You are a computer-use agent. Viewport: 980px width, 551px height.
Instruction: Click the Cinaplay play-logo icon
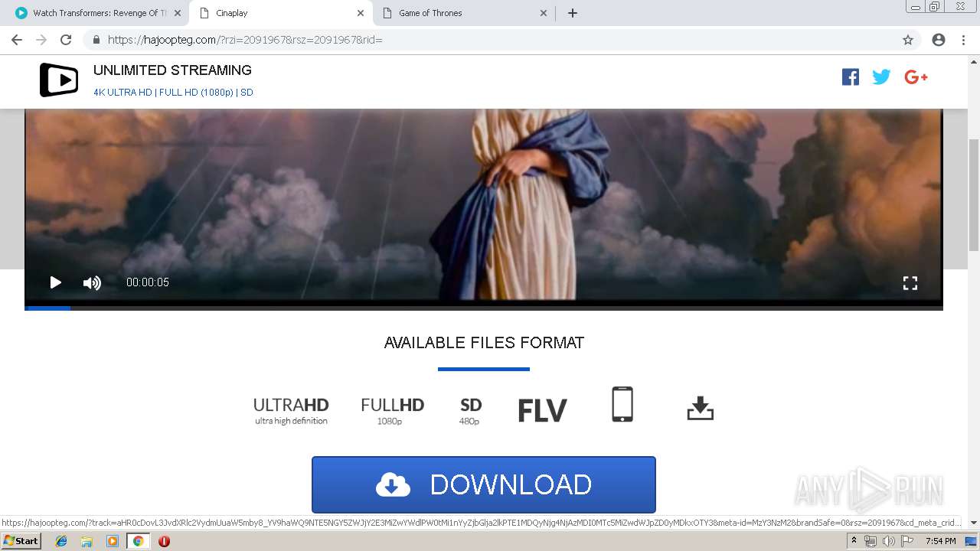[59, 80]
